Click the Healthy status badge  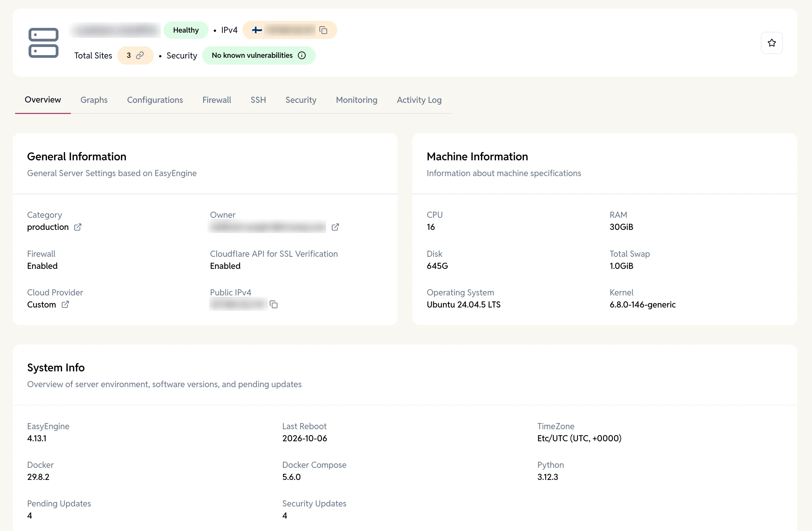click(186, 30)
